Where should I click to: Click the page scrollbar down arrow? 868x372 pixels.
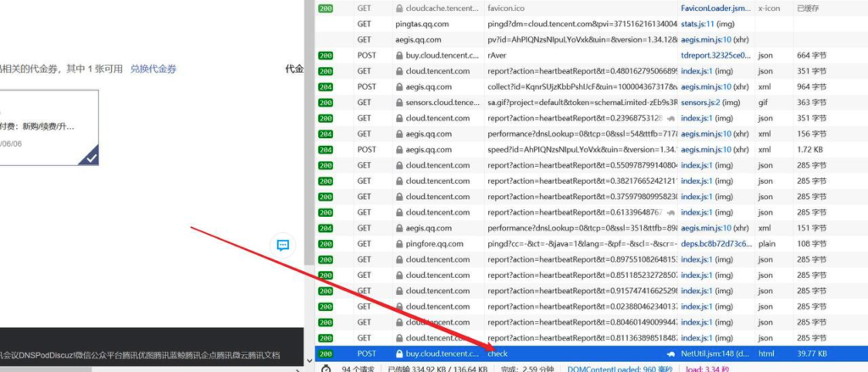click(x=309, y=359)
